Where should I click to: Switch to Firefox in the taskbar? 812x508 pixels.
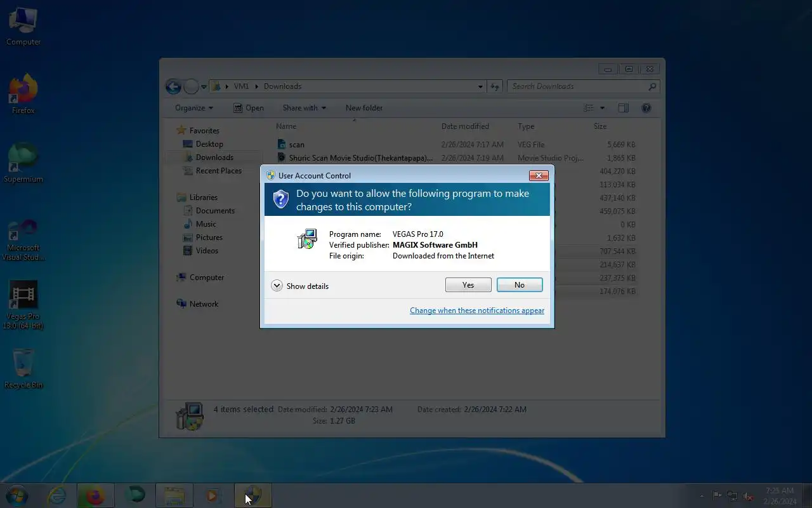(95, 495)
